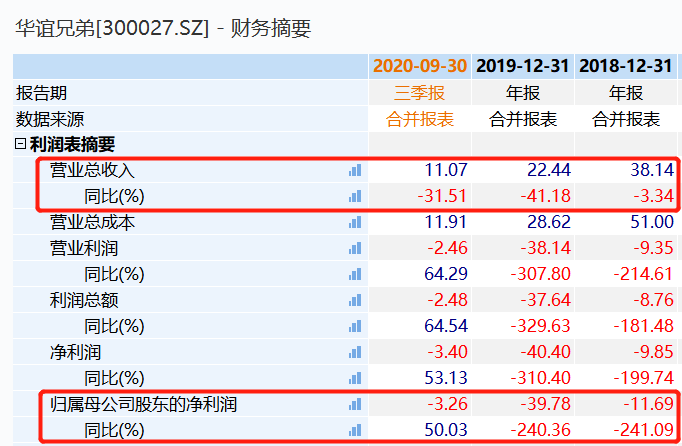Select the 2020-09-30 column header
The image size is (682, 446).
pos(420,66)
